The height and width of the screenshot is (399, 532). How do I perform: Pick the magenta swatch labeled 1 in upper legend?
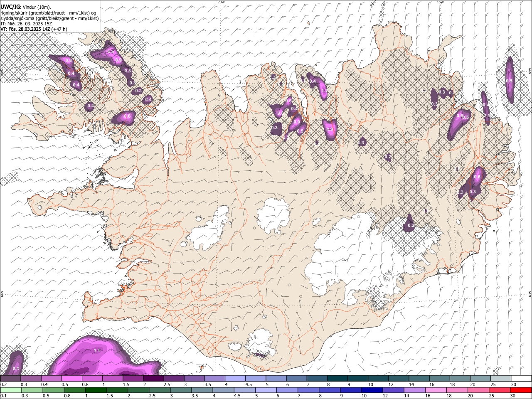click(112, 378)
